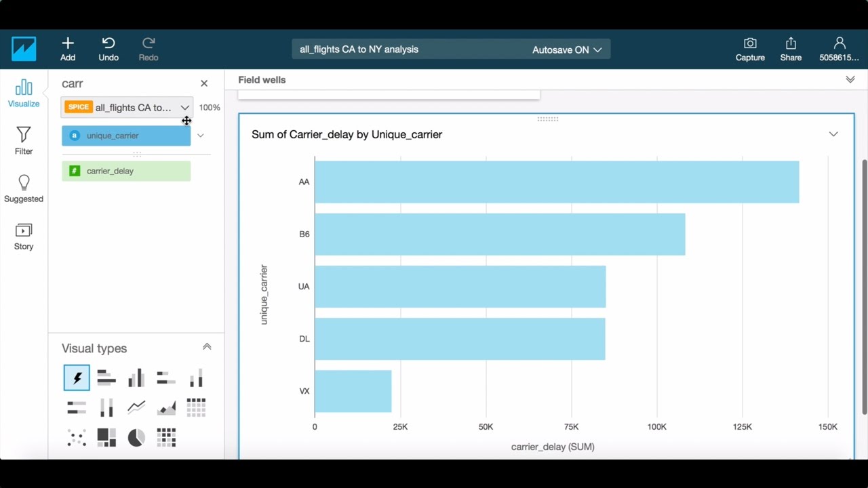Screen dimensions: 868x488
Task: Capture the analysis with the camera icon
Action: click(x=750, y=49)
